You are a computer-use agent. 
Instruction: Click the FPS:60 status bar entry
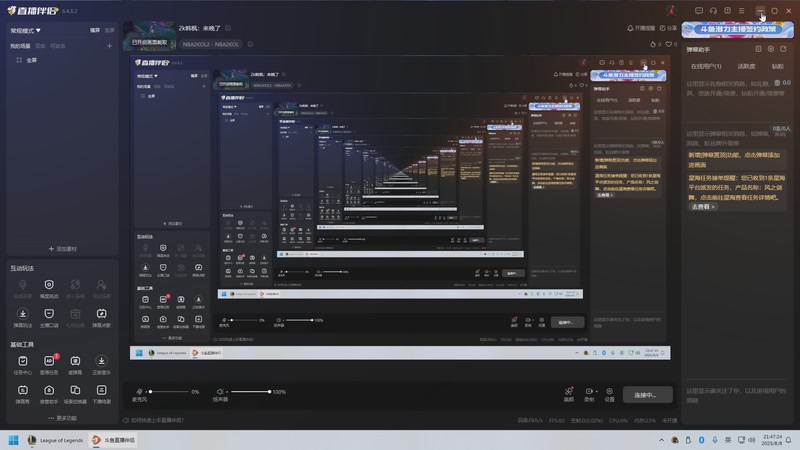557,421
